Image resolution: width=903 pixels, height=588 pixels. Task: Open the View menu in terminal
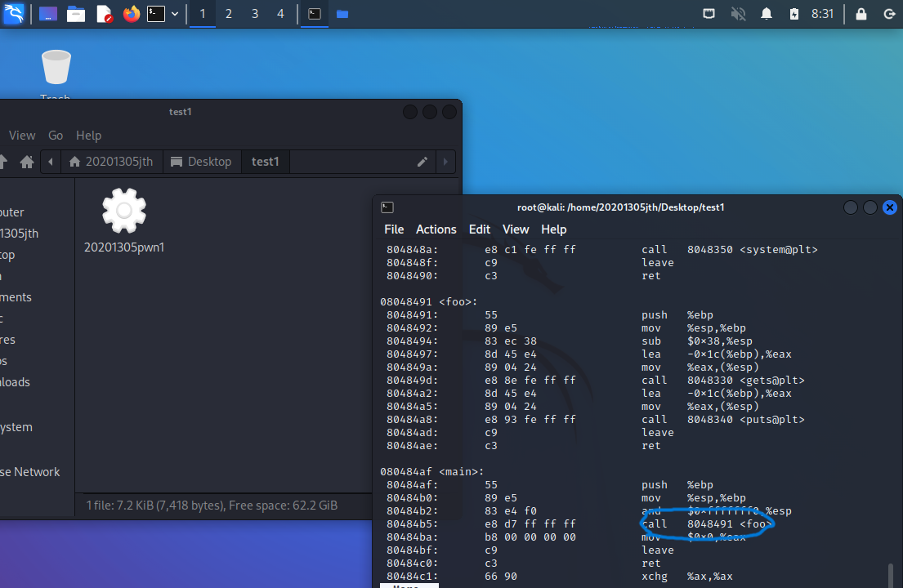[516, 229]
